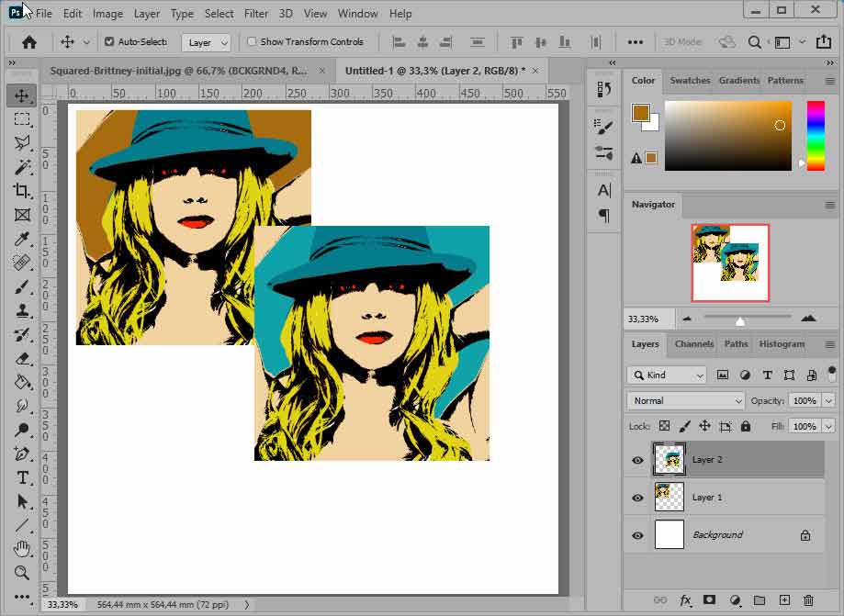Image resolution: width=844 pixels, height=616 pixels.
Task: Delete layer with the trash icon
Action: click(x=808, y=599)
